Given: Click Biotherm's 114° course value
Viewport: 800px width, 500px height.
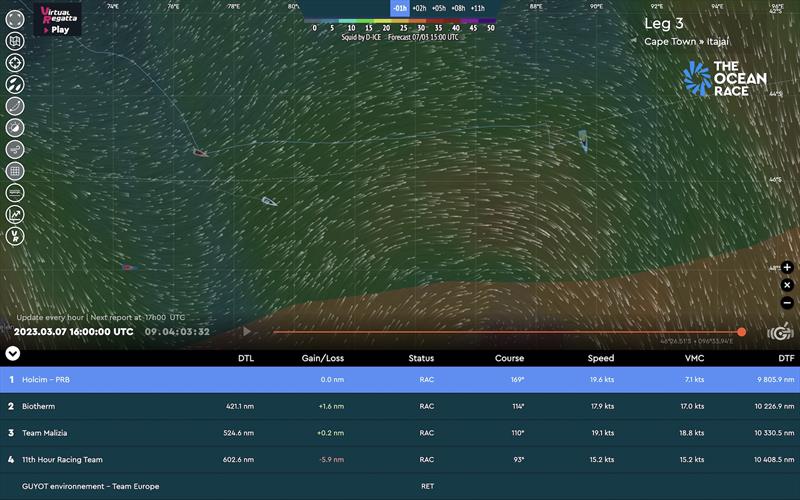Looking at the screenshot, I should pos(518,406).
